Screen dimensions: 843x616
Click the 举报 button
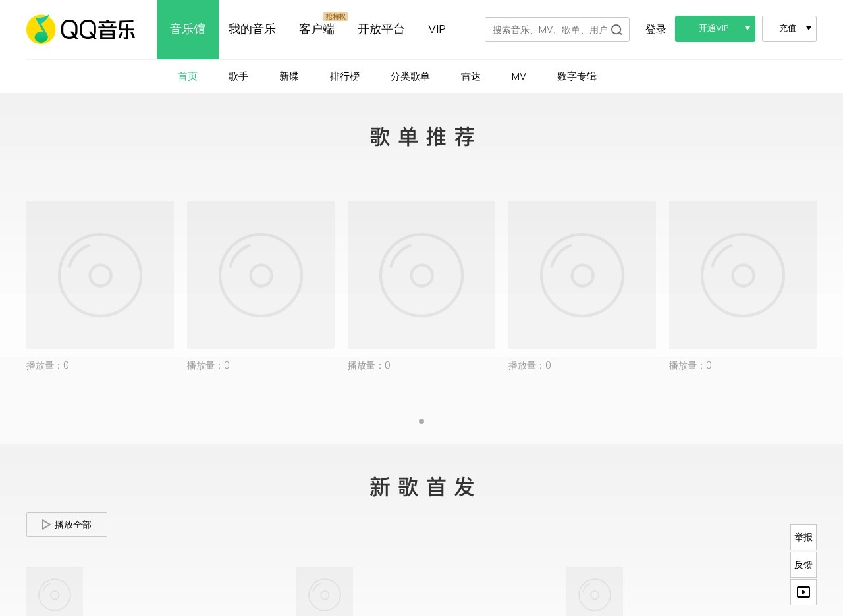click(x=803, y=537)
